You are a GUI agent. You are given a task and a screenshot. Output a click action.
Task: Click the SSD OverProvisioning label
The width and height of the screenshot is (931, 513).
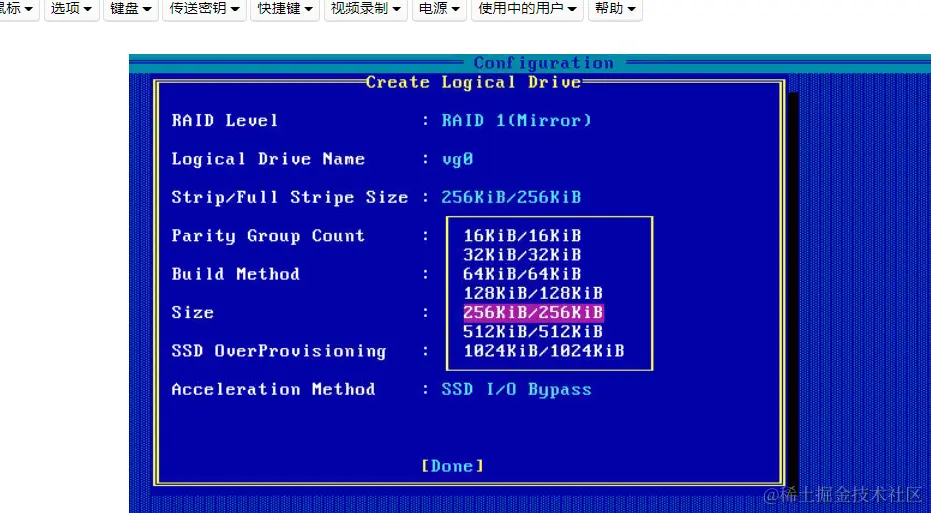click(278, 351)
